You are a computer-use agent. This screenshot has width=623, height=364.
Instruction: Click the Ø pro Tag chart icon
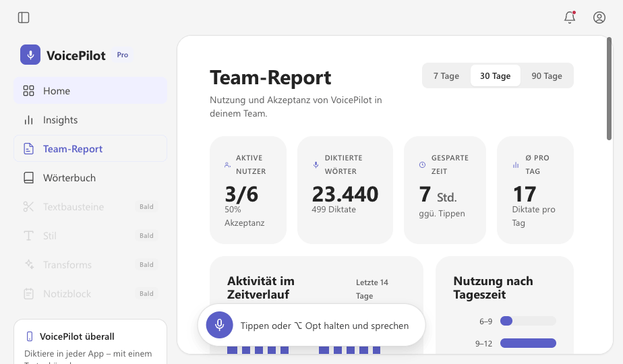point(516,164)
